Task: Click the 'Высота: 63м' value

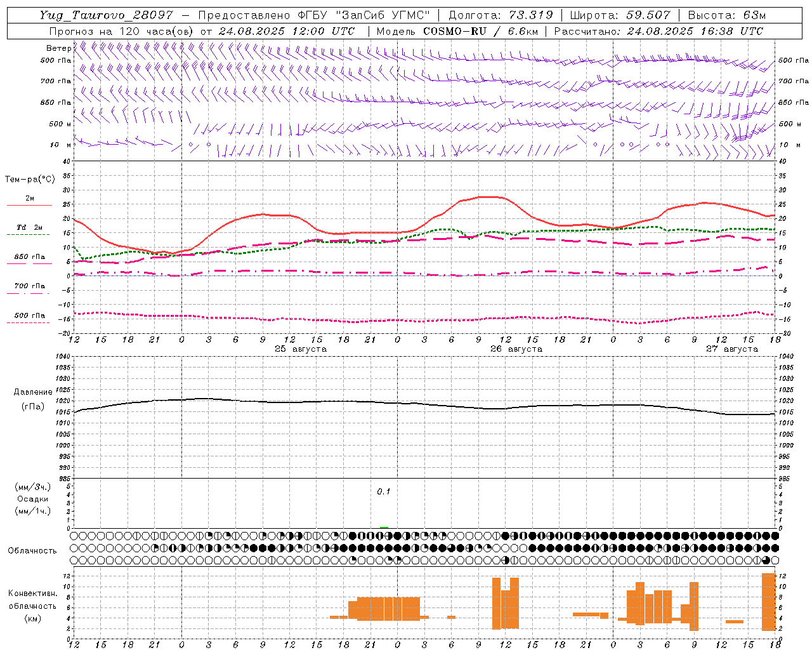Action: [x=726, y=15]
